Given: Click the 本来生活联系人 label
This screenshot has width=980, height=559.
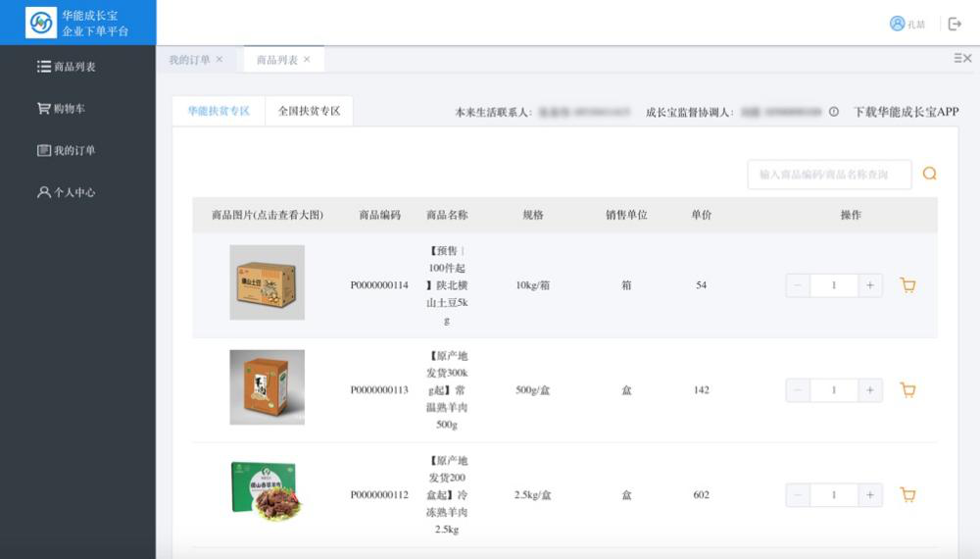Looking at the screenshot, I should [x=494, y=112].
